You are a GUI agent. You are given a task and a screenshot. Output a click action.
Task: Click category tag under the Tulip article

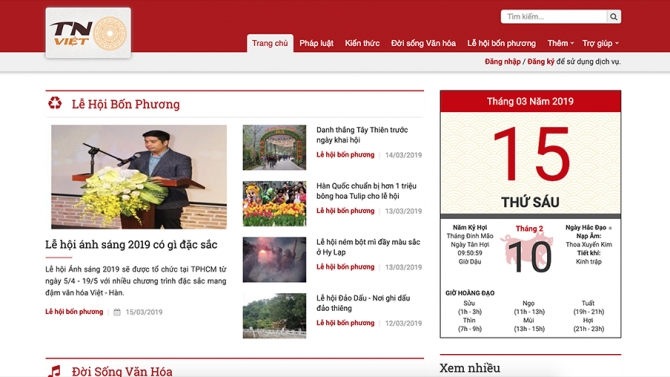[x=345, y=211]
